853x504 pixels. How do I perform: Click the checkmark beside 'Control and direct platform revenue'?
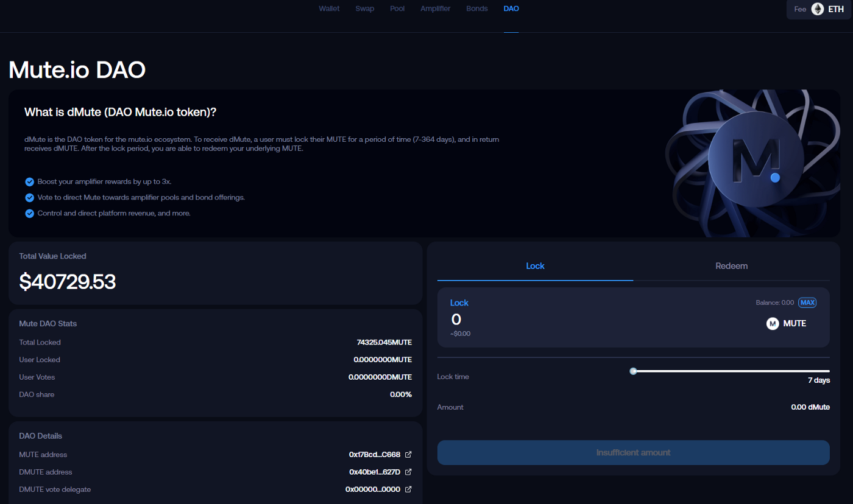29,213
